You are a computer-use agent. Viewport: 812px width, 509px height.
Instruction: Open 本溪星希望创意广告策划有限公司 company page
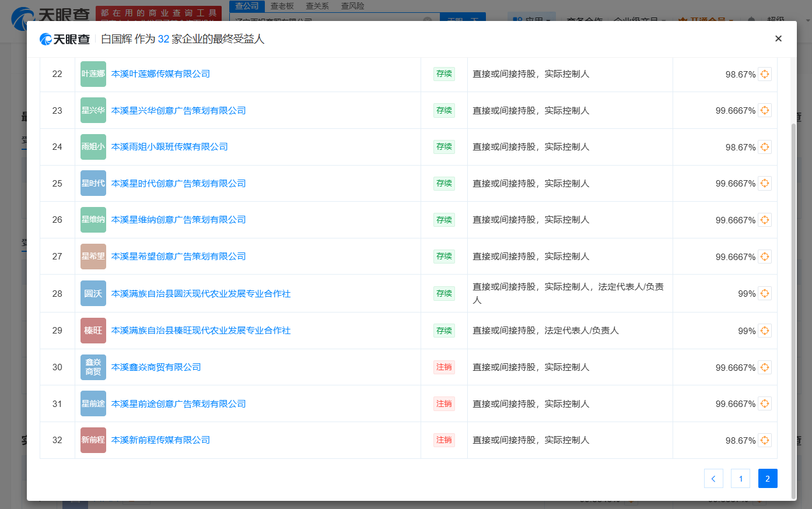(178, 257)
